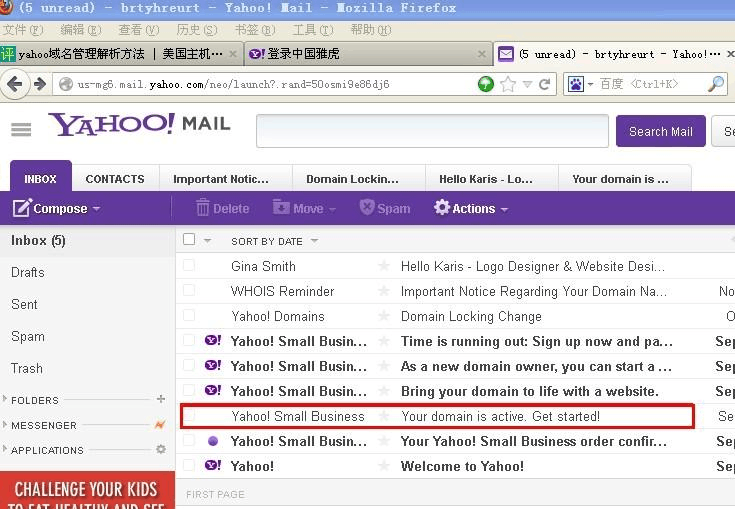
Task: Open the Compose dropdown arrow
Action: click(x=96, y=209)
